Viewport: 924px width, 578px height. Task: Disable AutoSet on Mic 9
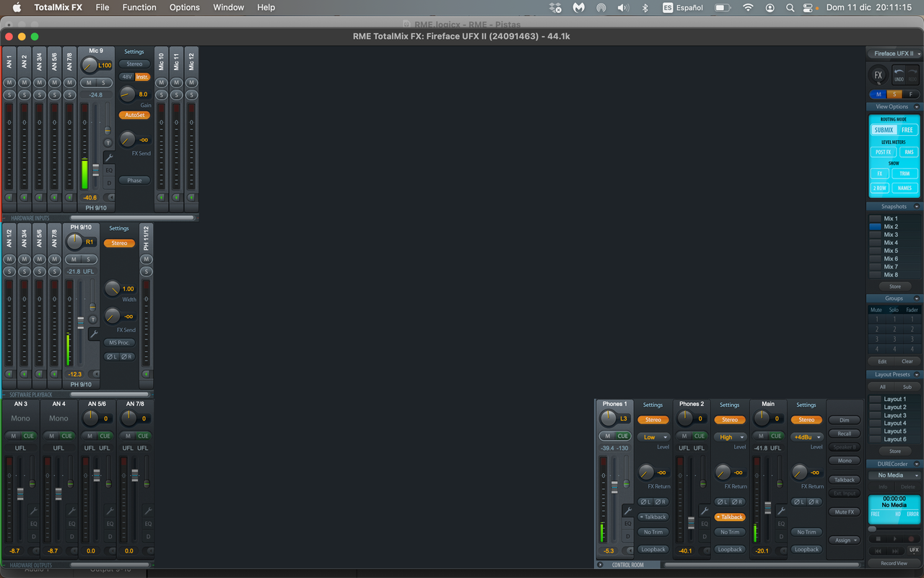point(135,115)
